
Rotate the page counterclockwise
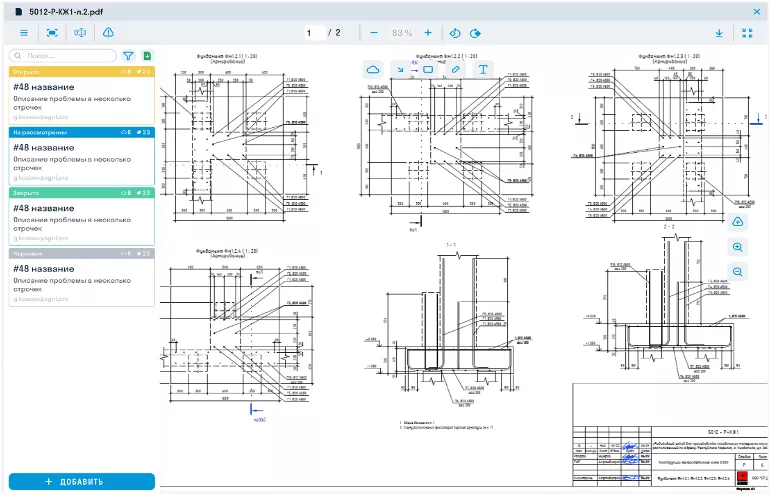pyautogui.click(x=455, y=33)
